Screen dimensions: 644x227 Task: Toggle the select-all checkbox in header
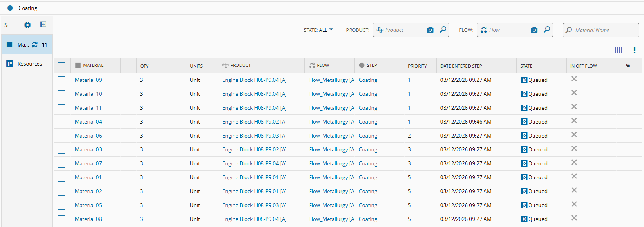point(62,66)
